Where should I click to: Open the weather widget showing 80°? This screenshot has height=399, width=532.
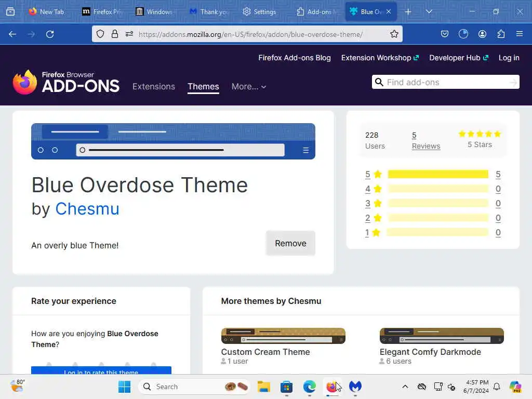[x=18, y=386]
